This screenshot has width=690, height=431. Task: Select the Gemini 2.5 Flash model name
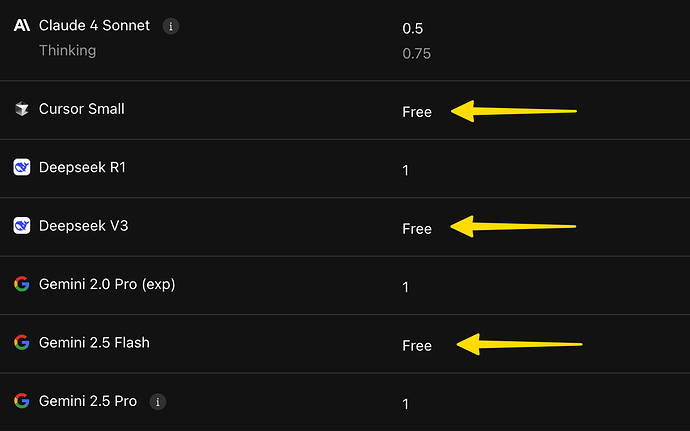pyautogui.click(x=94, y=343)
